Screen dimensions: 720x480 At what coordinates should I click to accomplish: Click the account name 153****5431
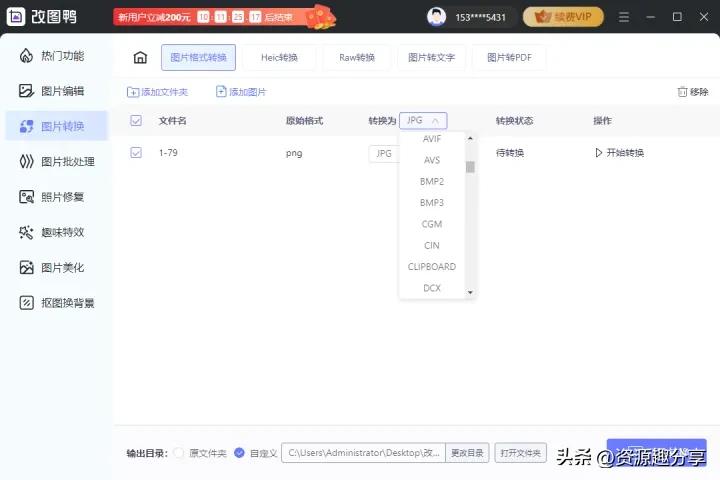click(x=480, y=17)
